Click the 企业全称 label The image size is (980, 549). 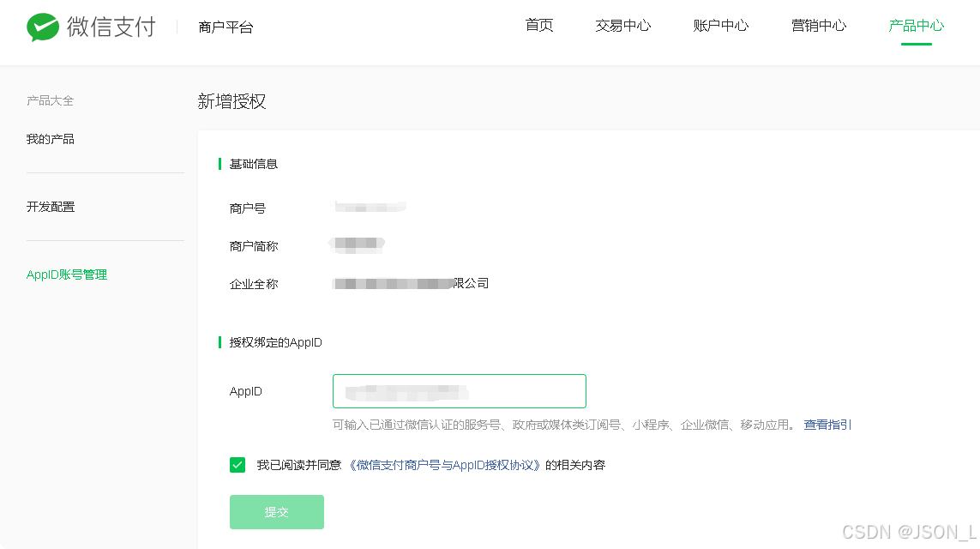(x=253, y=284)
